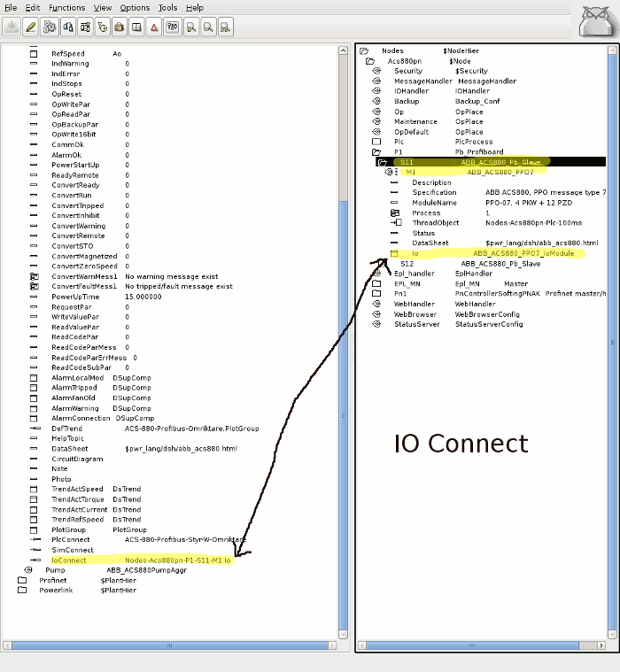
Task: Expand the AlarmTripped DSupComp box
Action: 34,388
